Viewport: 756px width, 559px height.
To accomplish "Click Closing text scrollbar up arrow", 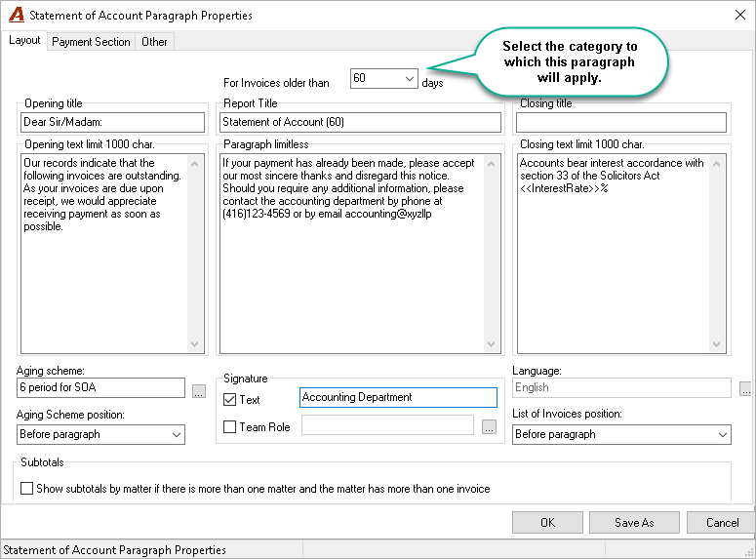I will pos(716,164).
